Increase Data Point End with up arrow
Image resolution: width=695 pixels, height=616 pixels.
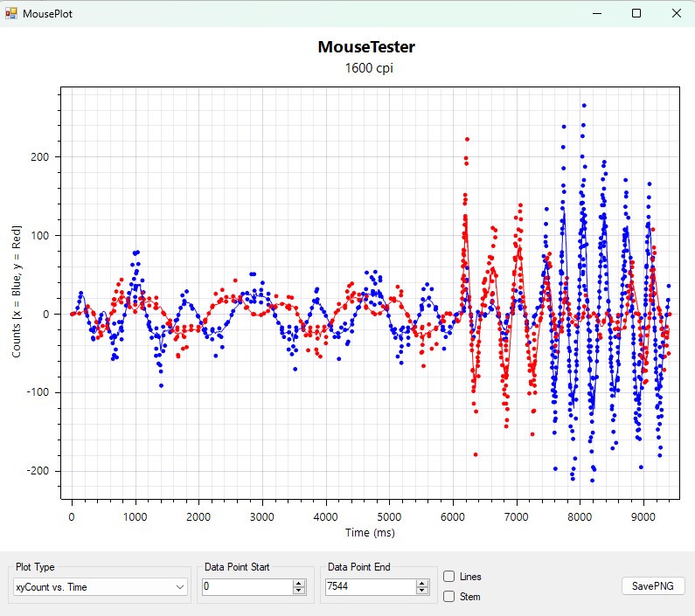tap(421, 584)
